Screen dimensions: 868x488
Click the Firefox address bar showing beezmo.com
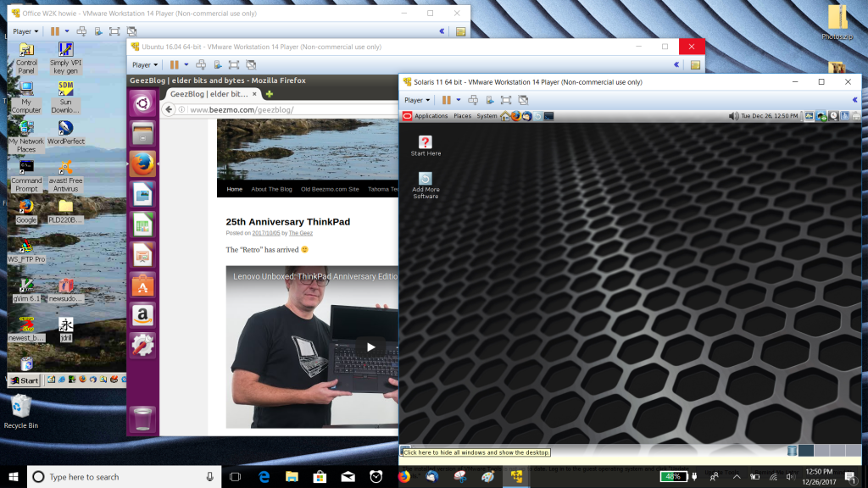[x=293, y=109]
